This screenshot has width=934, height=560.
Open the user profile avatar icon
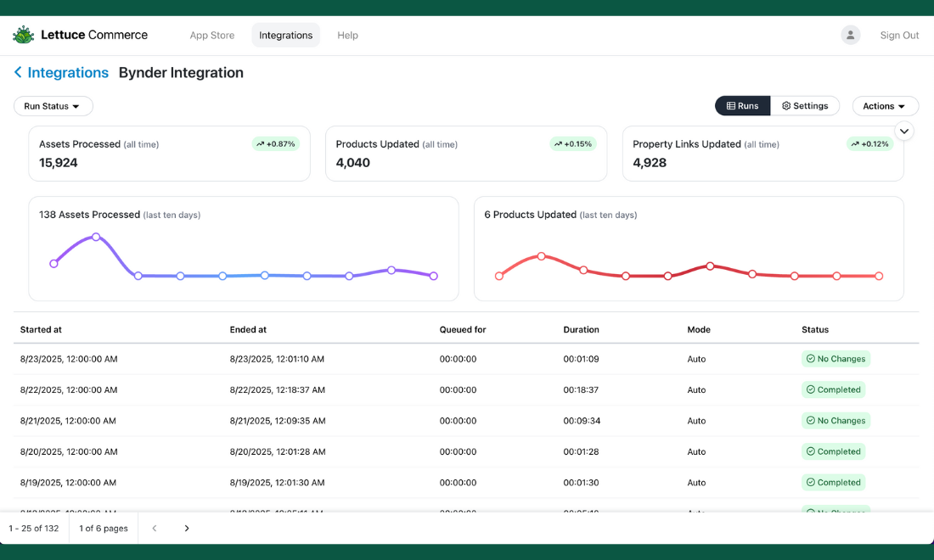tap(850, 35)
